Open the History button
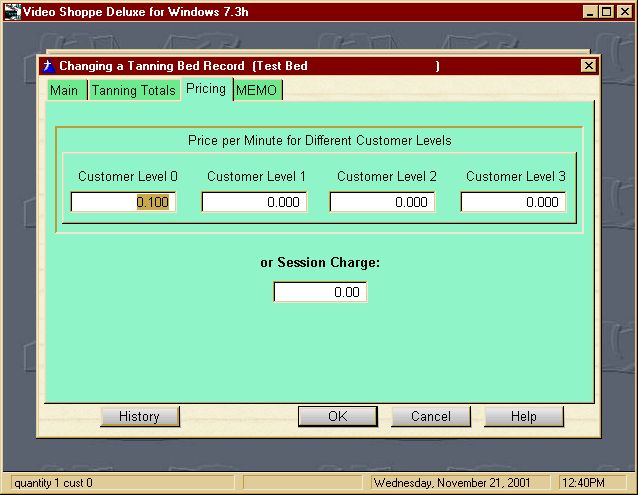 click(x=139, y=416)
